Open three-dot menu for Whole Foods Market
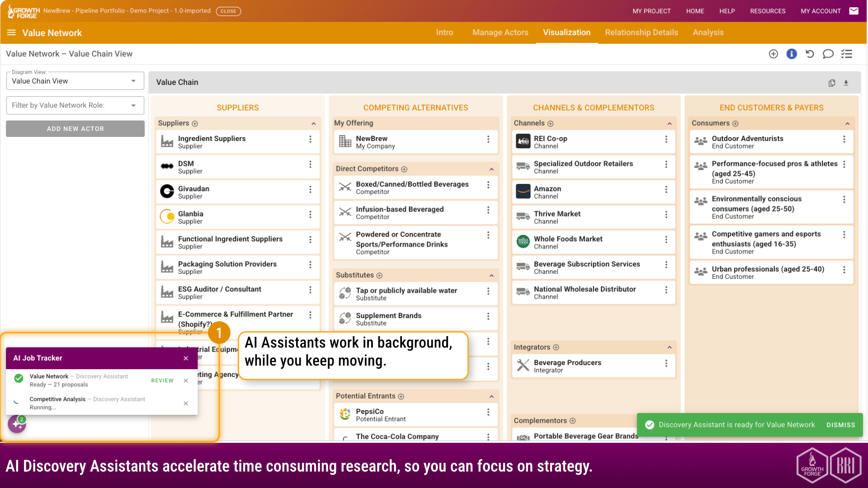 click(666, 239)
